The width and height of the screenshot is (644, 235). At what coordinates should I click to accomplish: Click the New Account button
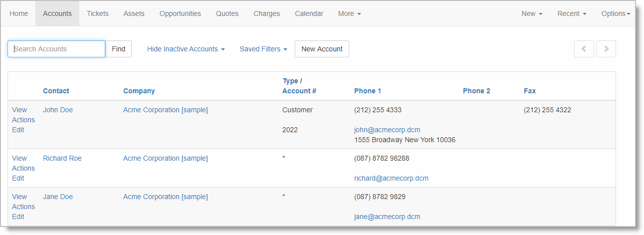pos(322,49)
